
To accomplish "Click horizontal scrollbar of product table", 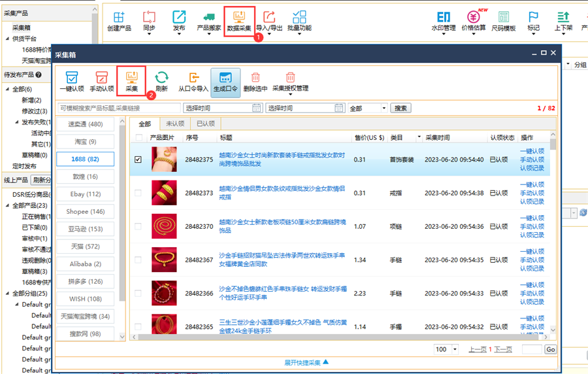I will click(x=339, y=337).
